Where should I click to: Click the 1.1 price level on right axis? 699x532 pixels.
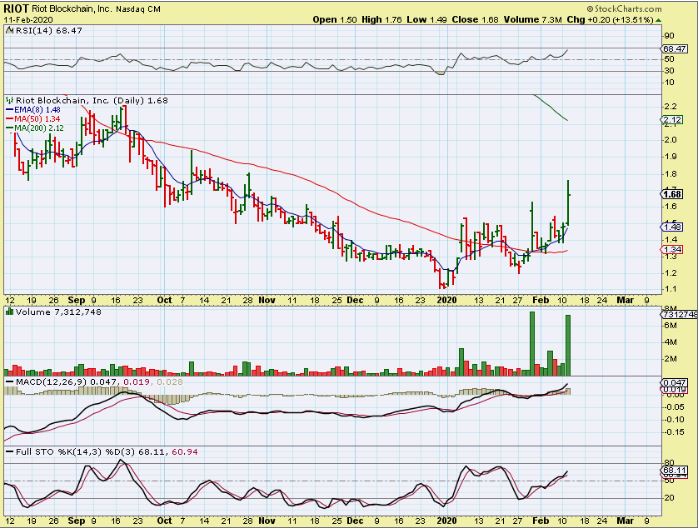point(670,289)
